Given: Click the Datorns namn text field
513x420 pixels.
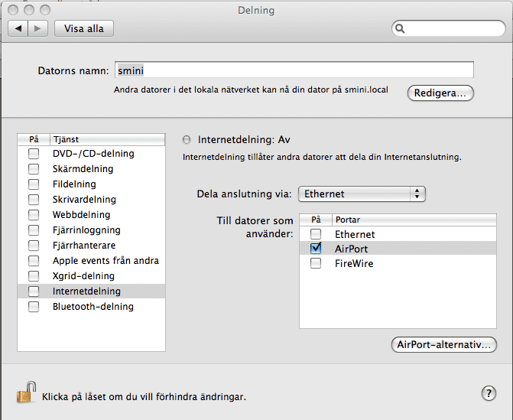Looking at the screenshot, I should [294, 70].
